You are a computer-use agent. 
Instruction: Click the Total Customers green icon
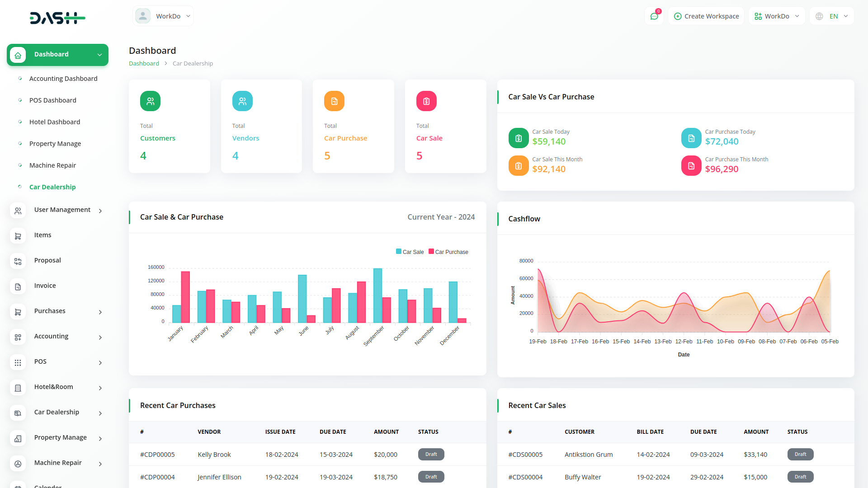pyautogui.click(x=150, y=101)
